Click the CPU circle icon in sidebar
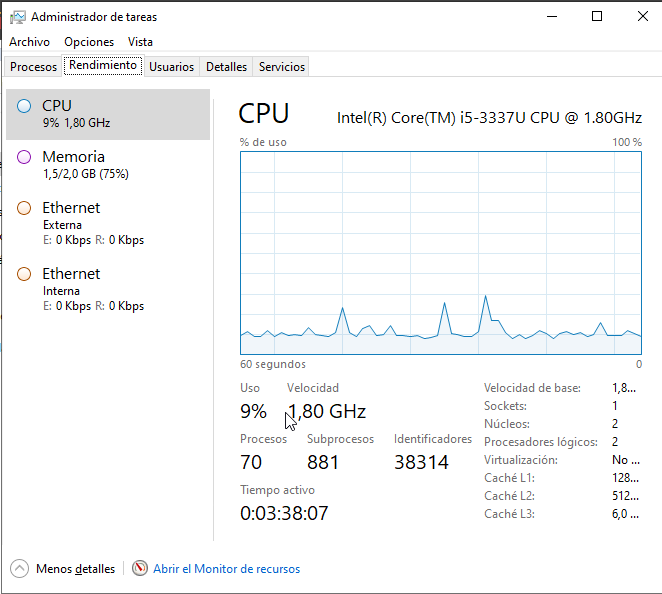 [x=24, y=106]
